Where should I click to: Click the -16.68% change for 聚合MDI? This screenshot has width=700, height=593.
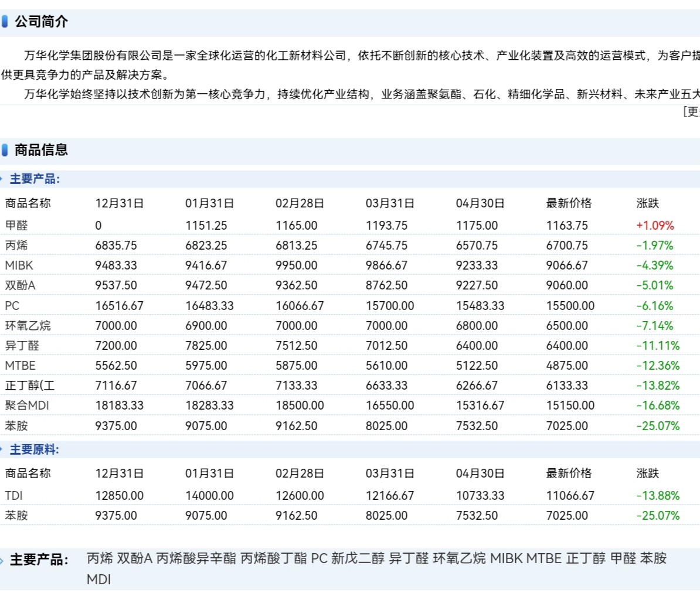[658, 405]
